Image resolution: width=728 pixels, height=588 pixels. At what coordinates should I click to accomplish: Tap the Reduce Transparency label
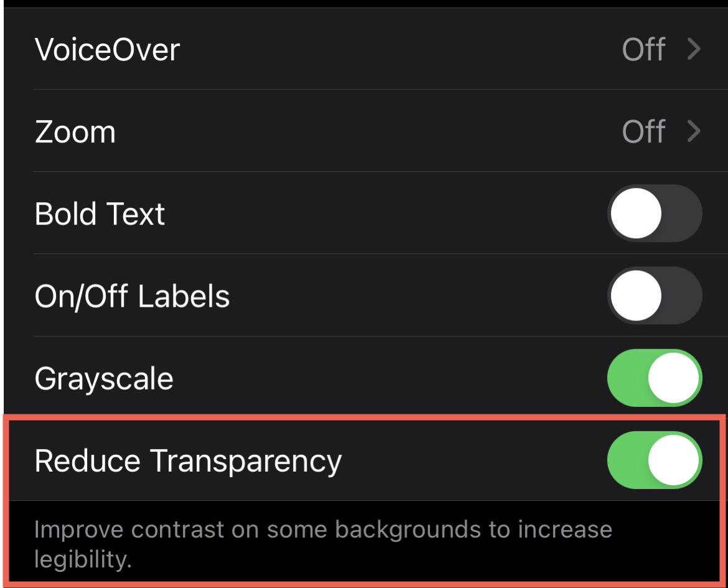(189, 460)
